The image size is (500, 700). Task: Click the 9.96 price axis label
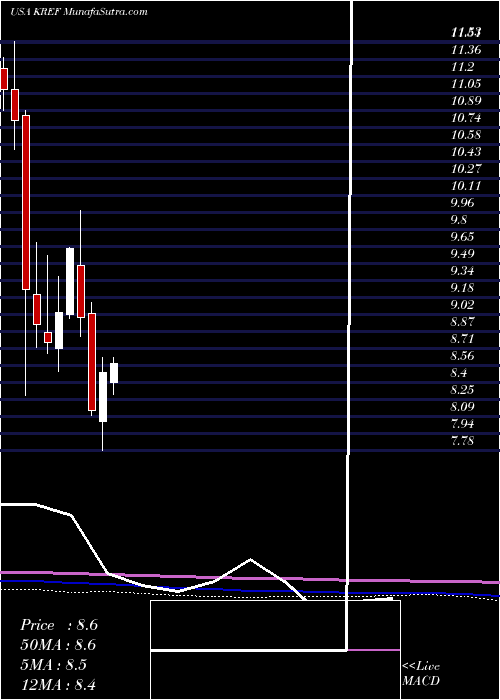(463, 203)
